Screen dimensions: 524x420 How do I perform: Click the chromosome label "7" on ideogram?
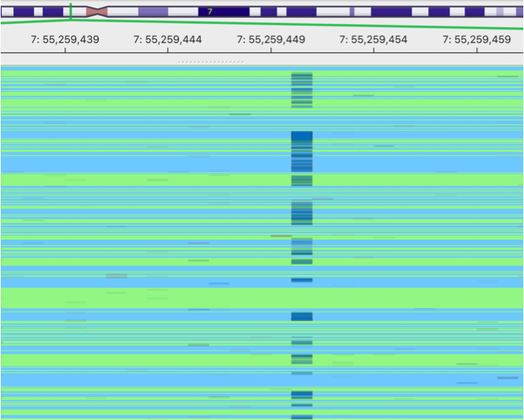point(210,12)
